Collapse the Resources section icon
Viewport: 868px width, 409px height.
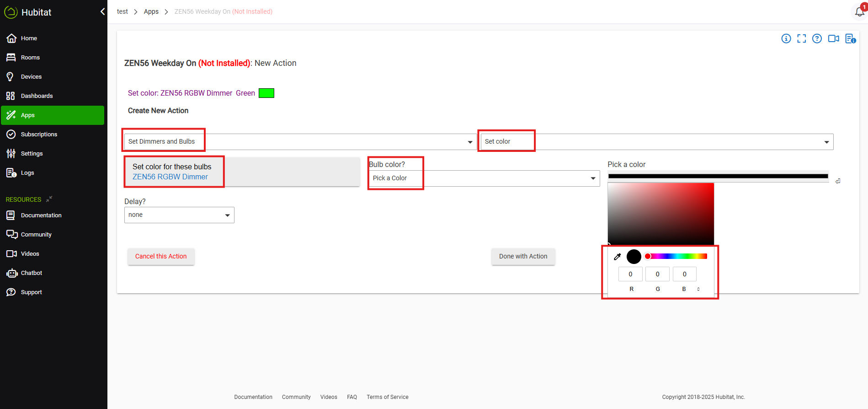(x=49, y=199)
